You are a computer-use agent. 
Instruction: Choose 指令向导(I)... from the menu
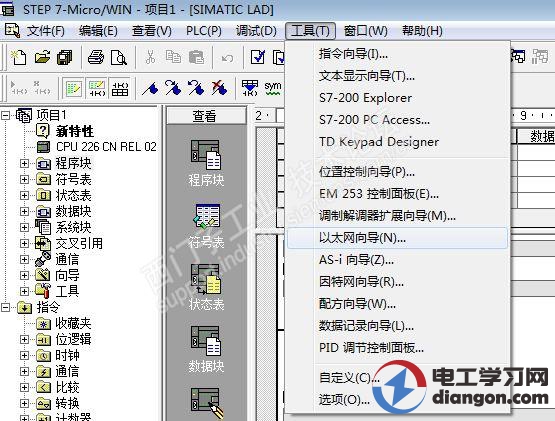[x=397, y=54]
